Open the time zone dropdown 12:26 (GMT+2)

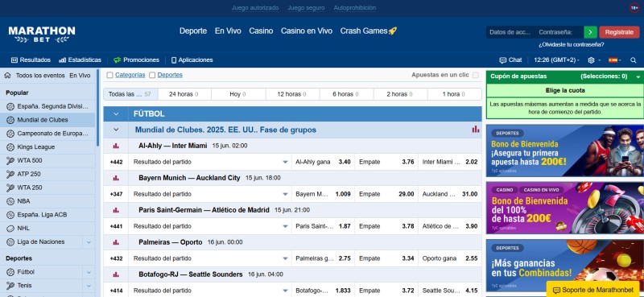click(x=556, y=60)
